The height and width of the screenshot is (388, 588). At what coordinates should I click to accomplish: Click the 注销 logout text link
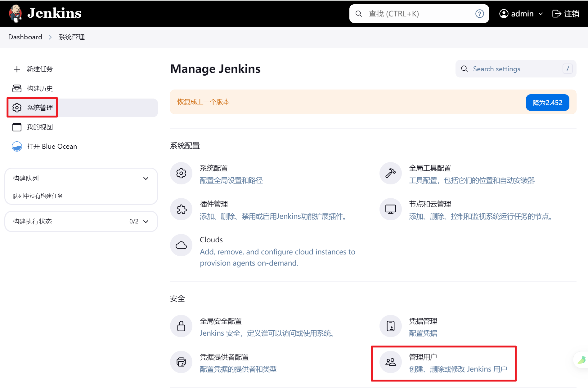[x=572, y=14]
